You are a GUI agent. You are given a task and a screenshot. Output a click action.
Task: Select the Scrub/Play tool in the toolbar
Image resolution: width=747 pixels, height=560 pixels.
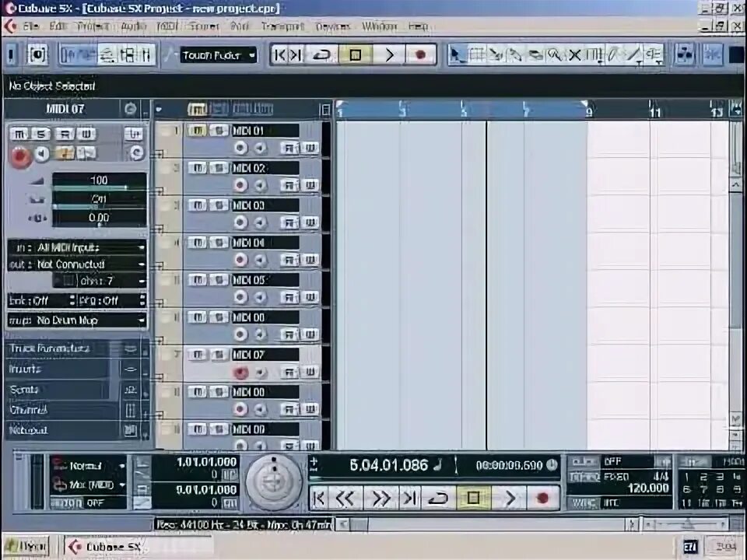click(x=654, y=55)
